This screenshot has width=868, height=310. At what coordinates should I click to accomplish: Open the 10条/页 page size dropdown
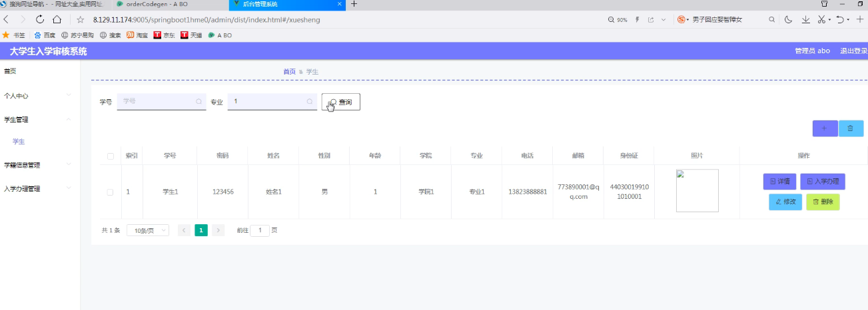tap(148, 230)
